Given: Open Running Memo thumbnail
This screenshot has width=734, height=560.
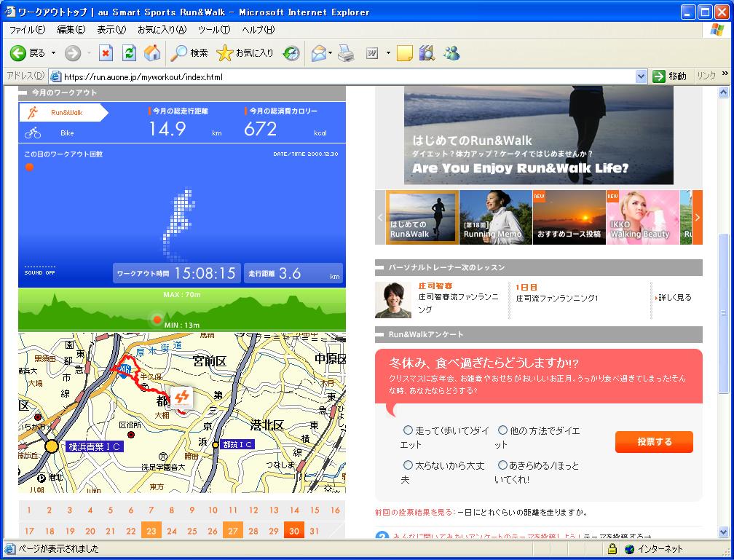Looking at the screenshot, I should point(496,217).
